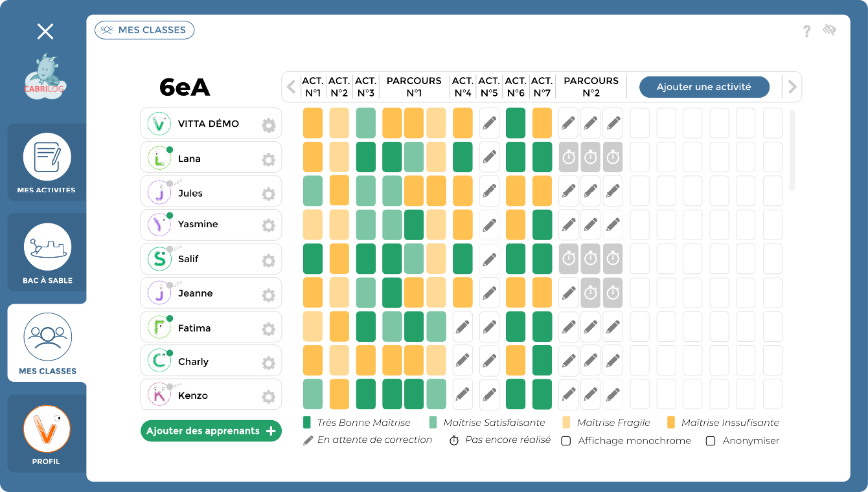Viewport: 868px width, 492px height.
Task: Open settings gear for Lana
Action: click(268, 159)
